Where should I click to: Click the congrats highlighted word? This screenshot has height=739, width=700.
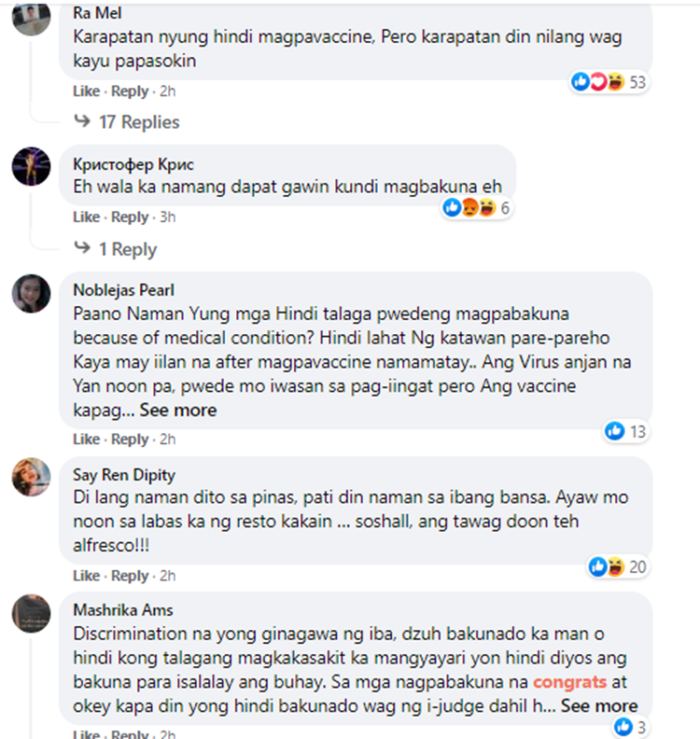569,681
